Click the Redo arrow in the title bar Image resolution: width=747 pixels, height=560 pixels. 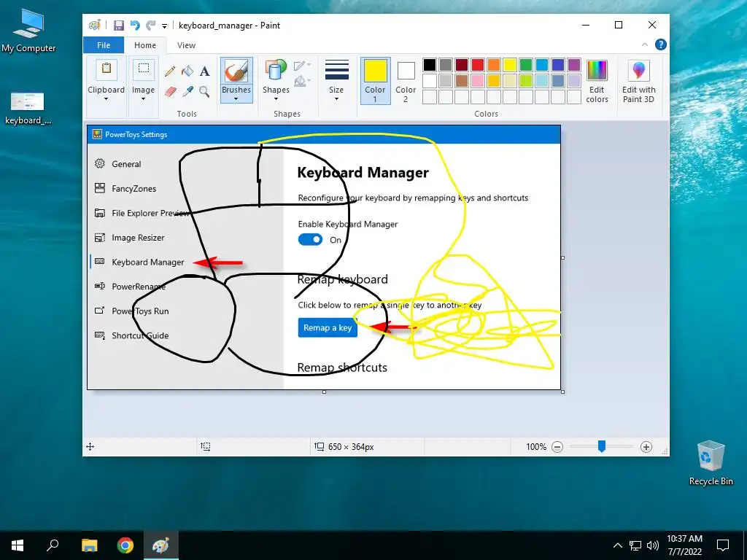[151, 26]
